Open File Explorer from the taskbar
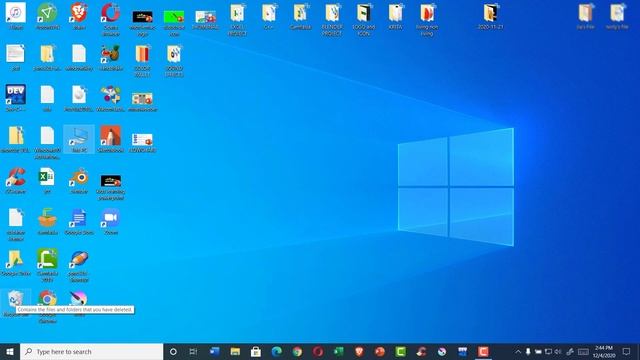 [235, 351]
